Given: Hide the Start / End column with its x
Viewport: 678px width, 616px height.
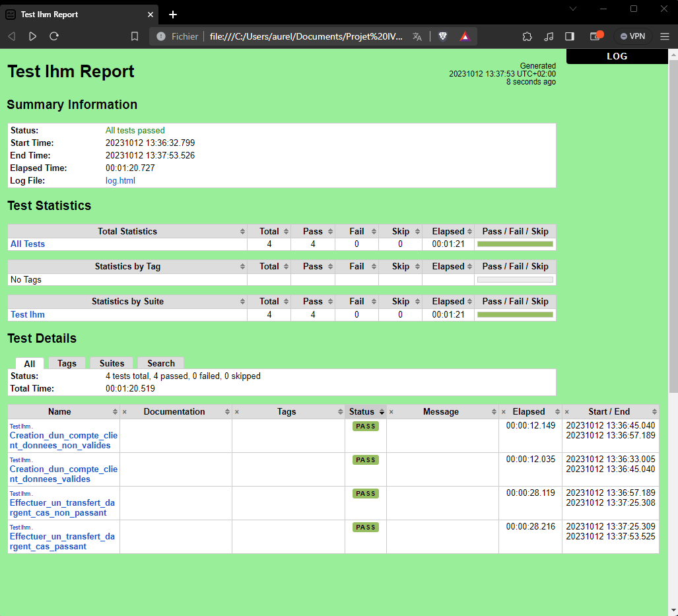Looking at the screenshot, I should click(567, 412).
